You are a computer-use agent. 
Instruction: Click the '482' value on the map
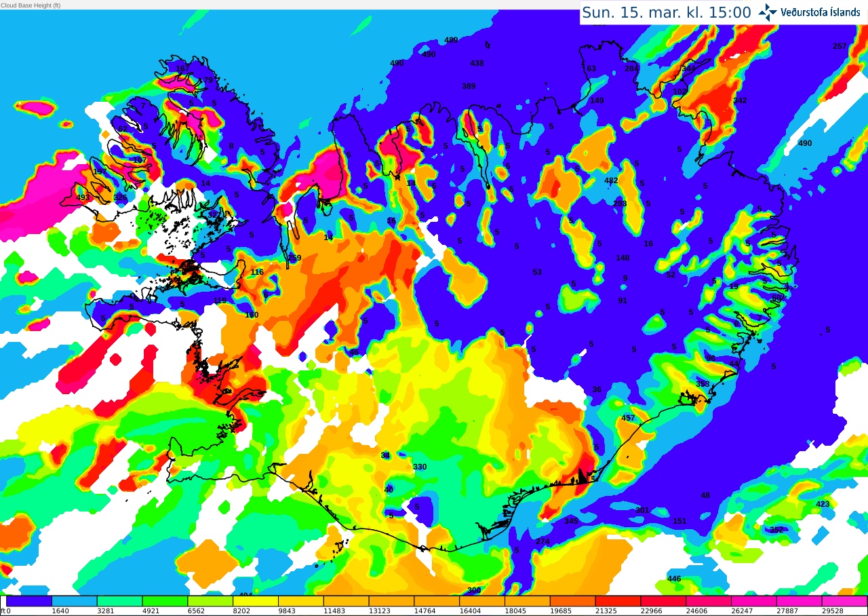coord(611,180)
